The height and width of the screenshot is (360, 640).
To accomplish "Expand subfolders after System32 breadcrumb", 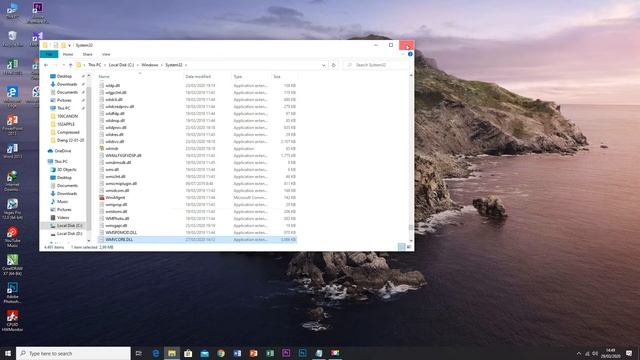I will coord(186,65).
